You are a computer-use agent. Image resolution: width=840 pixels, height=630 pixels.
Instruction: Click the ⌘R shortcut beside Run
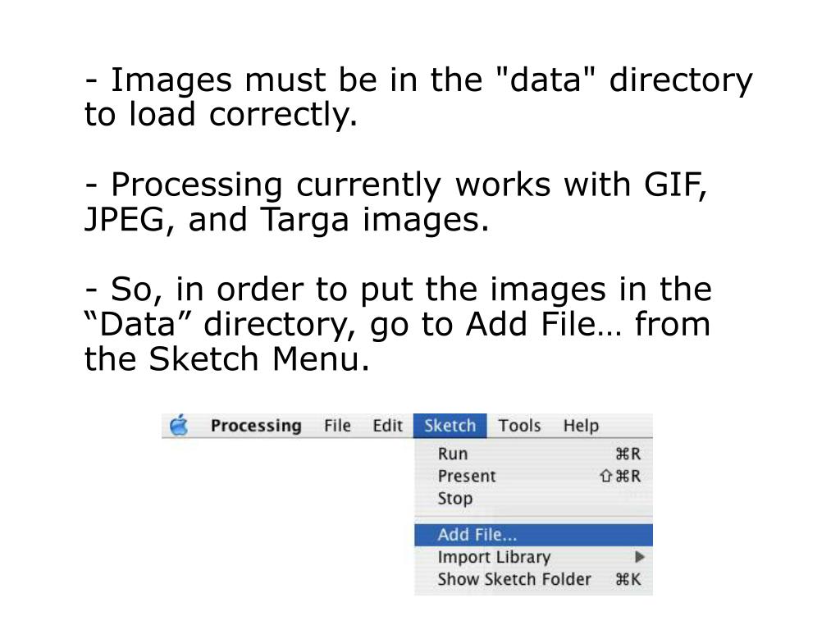click(x=628, y=454)
